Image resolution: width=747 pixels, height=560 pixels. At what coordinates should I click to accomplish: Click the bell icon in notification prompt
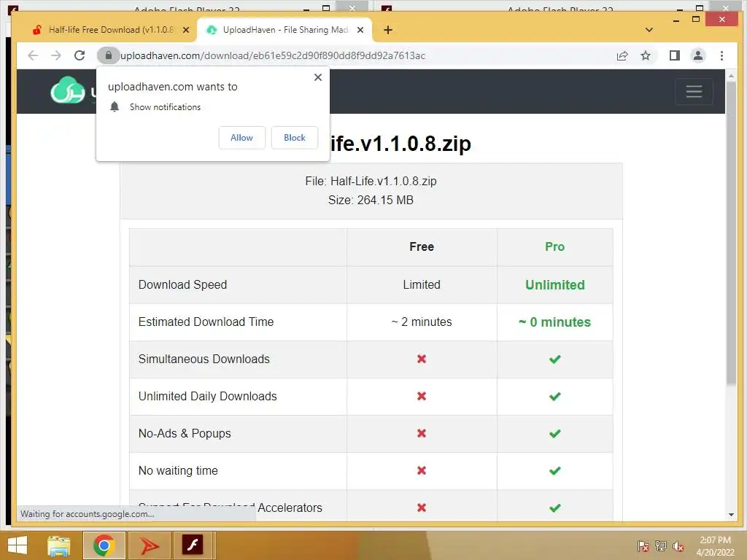[115, 106]
